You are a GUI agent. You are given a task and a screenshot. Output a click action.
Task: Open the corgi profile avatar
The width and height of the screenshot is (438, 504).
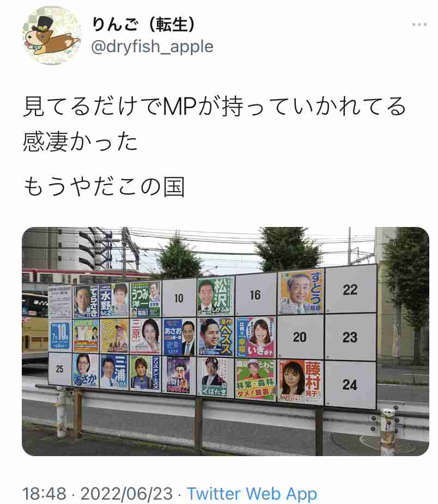52,35
